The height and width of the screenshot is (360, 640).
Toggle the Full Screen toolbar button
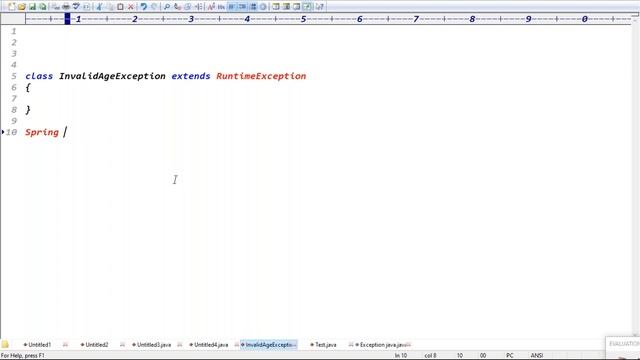[307, 7]
